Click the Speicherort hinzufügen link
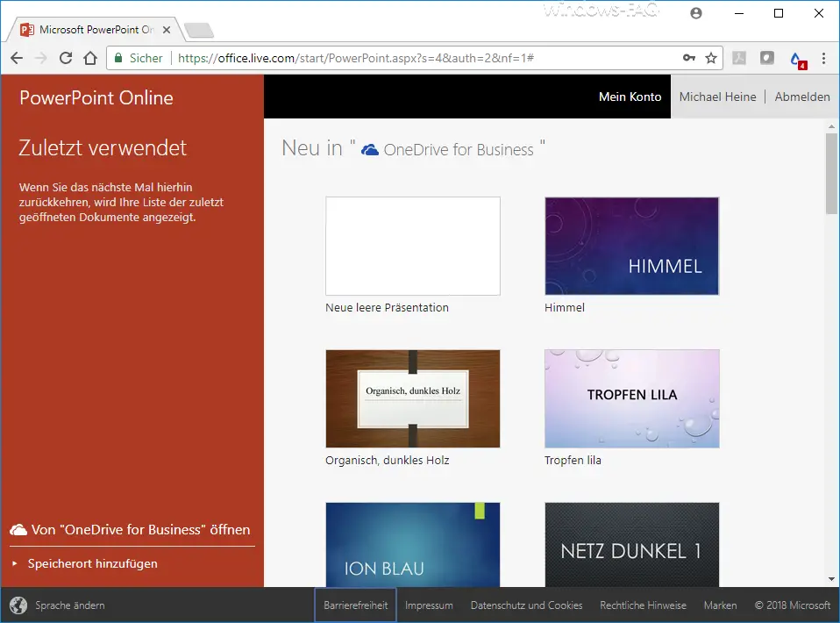The height and width of the screenshot is (623, 840). coord(93,563)
